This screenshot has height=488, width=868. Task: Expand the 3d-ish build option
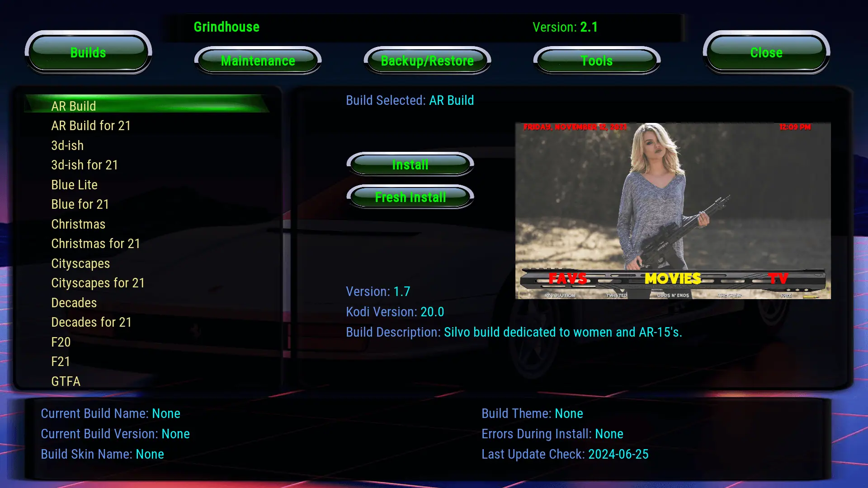(x=67, y=145)
